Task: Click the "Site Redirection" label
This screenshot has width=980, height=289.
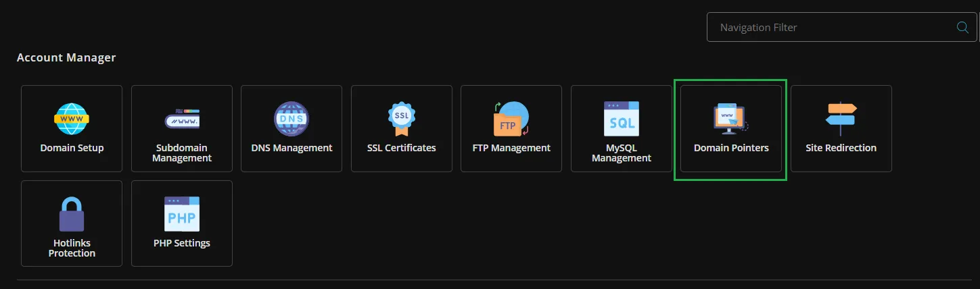Action: tap(841, 148)
